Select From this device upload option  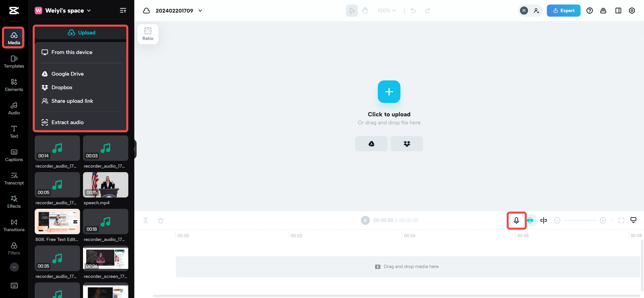(72, 52)
